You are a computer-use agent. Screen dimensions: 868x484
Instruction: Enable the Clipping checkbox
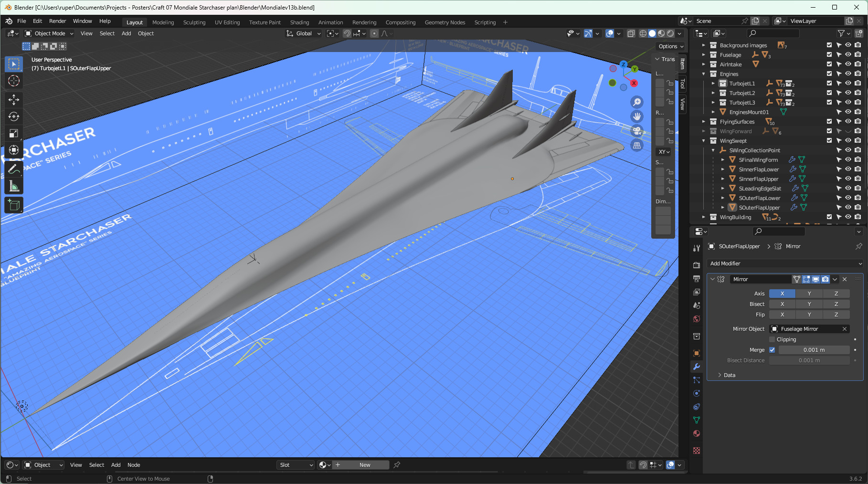[772, 339]
